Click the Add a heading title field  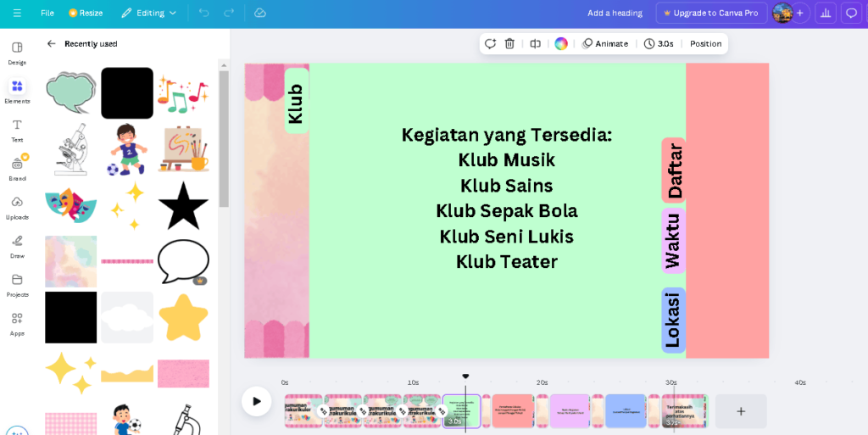point(615,13)
